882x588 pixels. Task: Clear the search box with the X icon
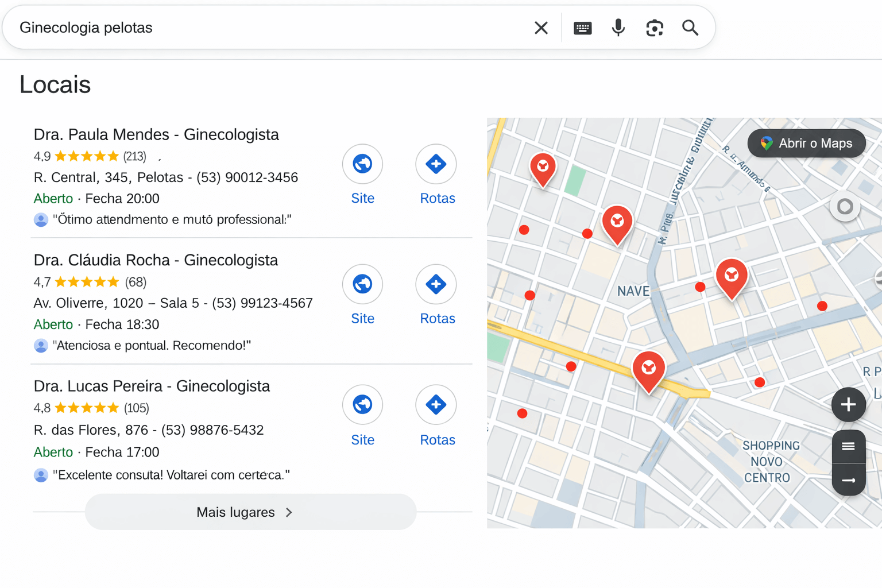(541, 28)
